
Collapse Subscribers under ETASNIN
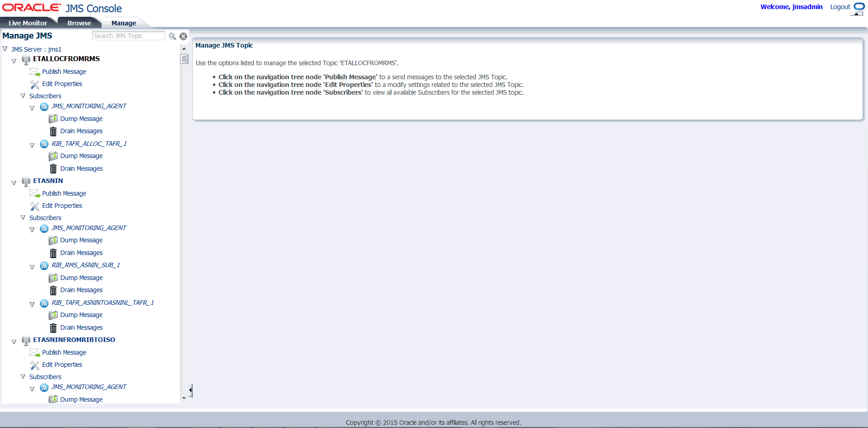(x=23, y=217)
